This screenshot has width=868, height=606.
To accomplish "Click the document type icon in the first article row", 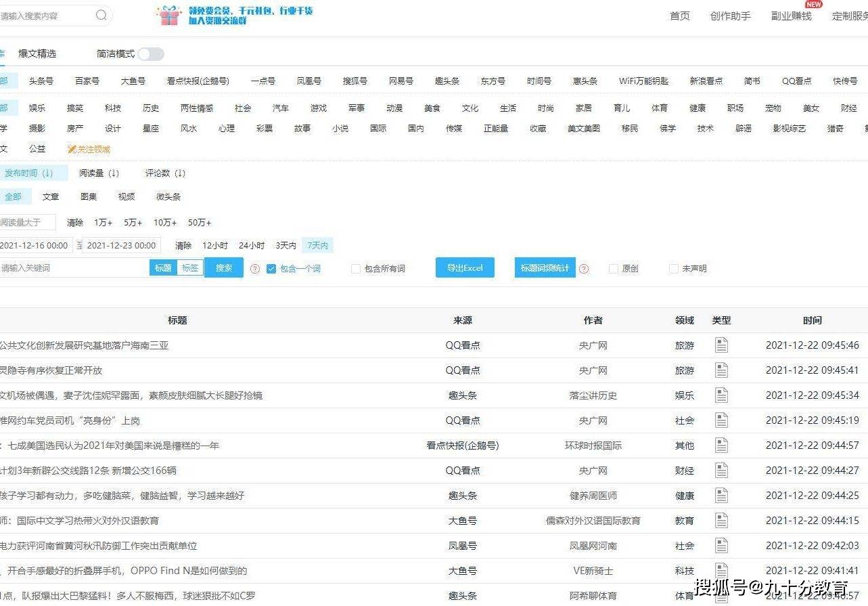I will pyautogui.click(x=721, y=345).
